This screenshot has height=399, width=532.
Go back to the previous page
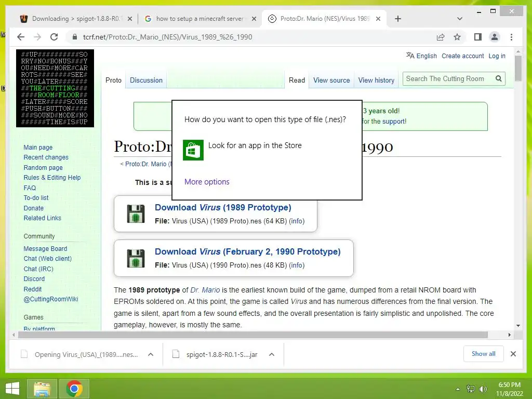point(21,37)
